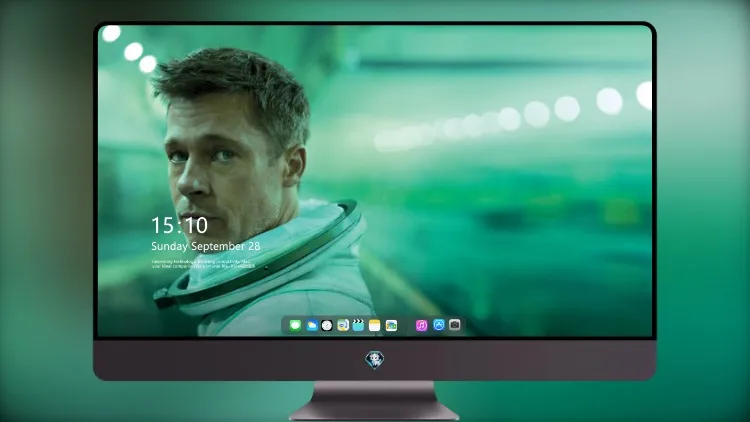Click the logo badge on monitor chin

(x=375, y=360)
